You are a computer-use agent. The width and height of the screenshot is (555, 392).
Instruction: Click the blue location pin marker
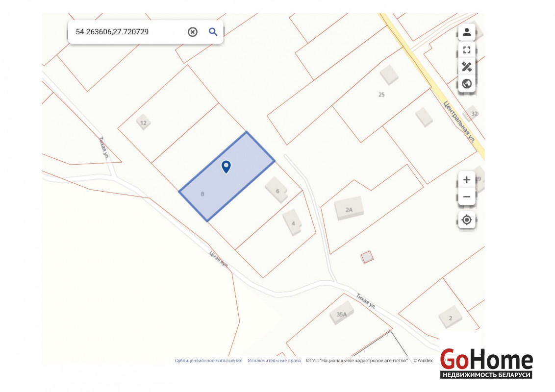click(x=226, y=167)
